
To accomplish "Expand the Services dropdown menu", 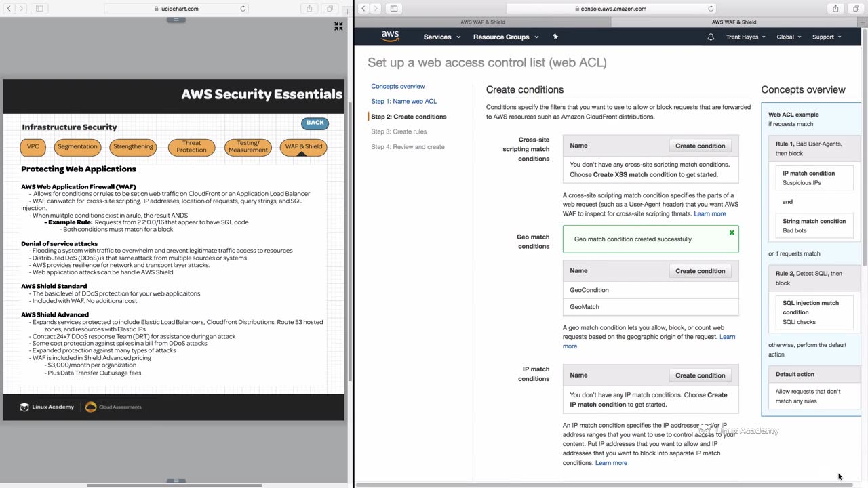I will click(x=441, y=37).
